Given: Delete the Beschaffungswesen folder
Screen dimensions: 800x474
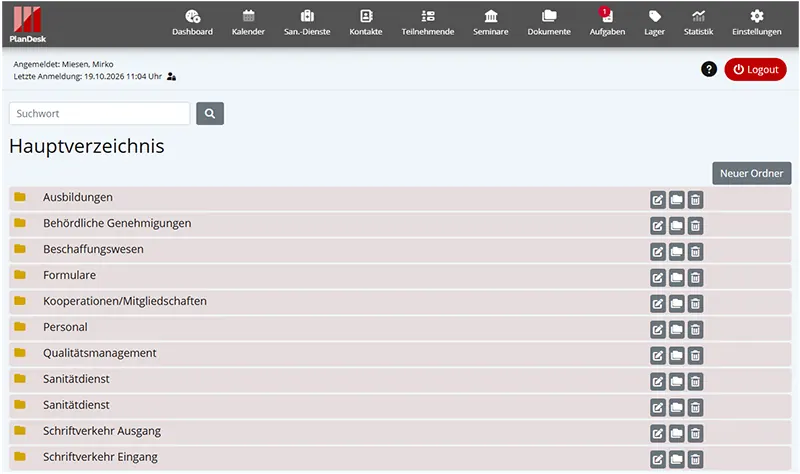Looking at the screenshot, I should (x=695, y=252).
